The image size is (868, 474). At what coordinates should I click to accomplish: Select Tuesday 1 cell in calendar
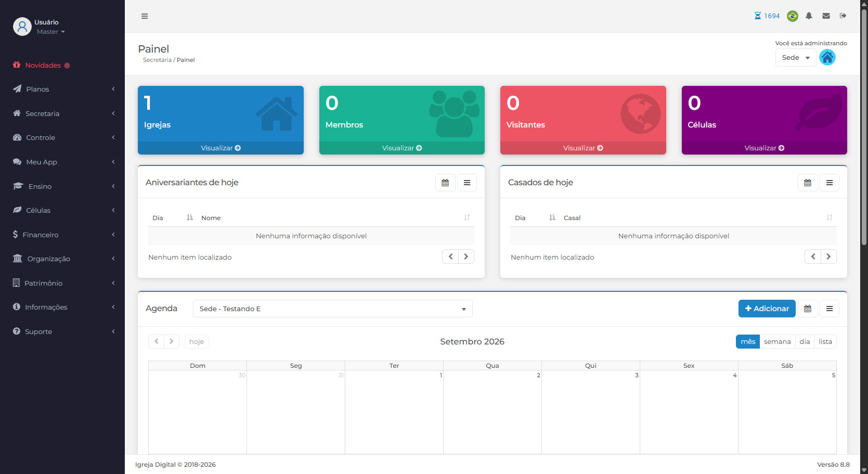point(394,412)
